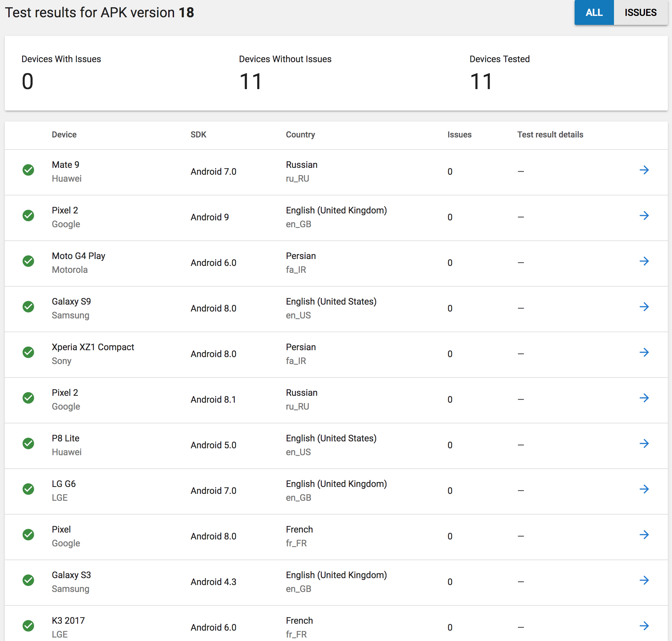Image resolution: width=672 pixels, height=641 pixels.
Task: Open details arrow for Pixel Android 8.0 French
Action: (x=644, y=535)
